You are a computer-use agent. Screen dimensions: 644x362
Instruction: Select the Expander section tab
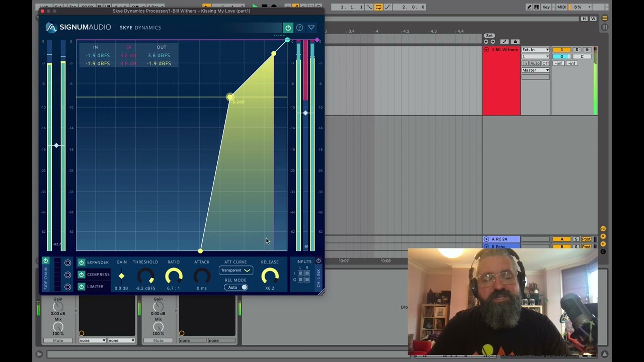click(98, 262)
